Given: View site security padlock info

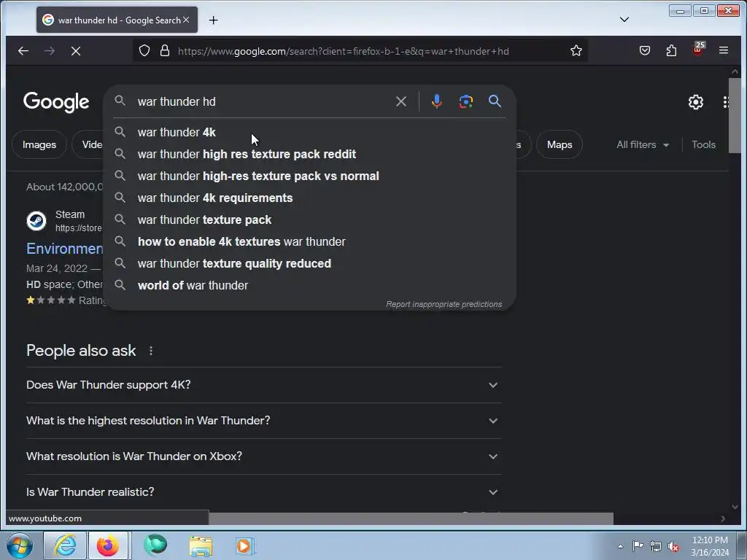Looking at the screenshot, I should (165, 50).
